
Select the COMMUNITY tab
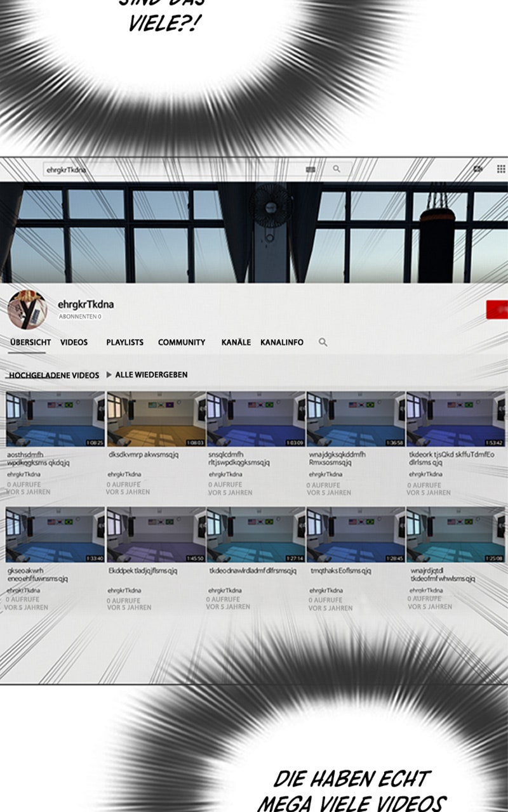tap(182, 343)
